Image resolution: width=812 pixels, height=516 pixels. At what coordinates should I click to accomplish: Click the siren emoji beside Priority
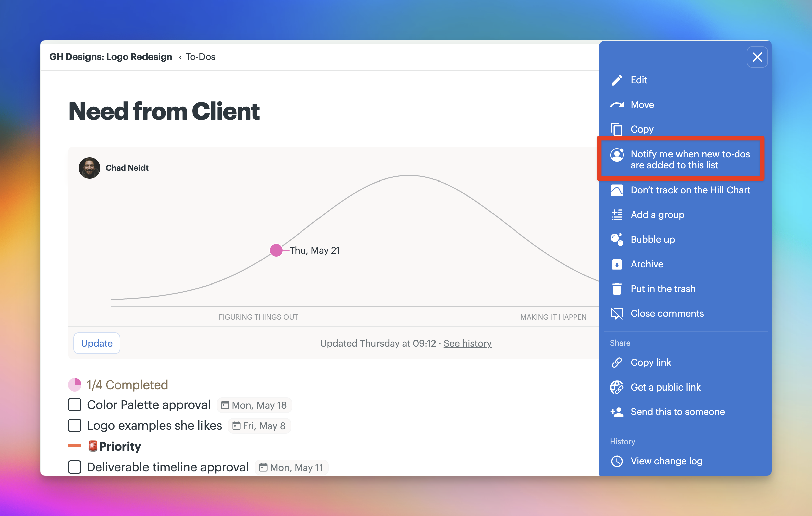point(93,446)
